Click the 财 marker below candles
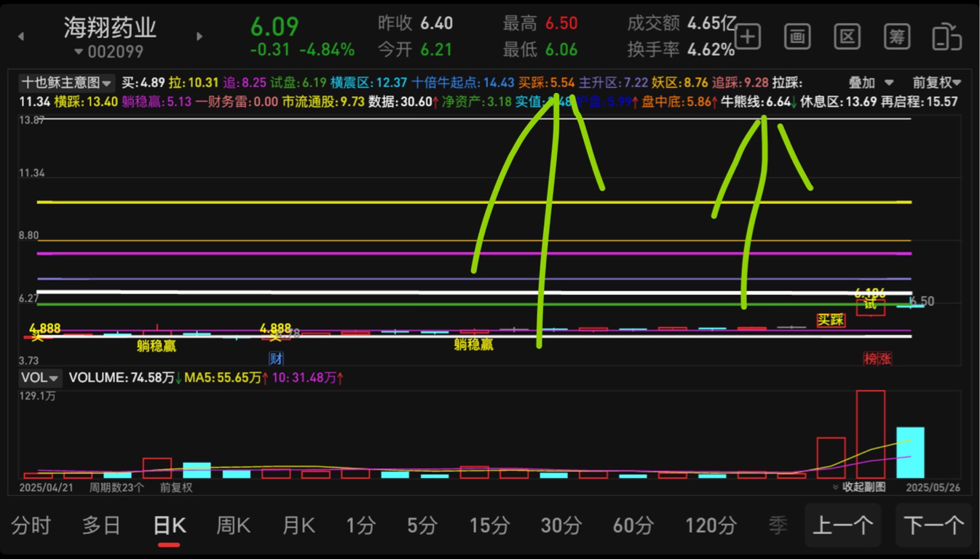This screenshot has height=559, width=980. pos(276,358)
